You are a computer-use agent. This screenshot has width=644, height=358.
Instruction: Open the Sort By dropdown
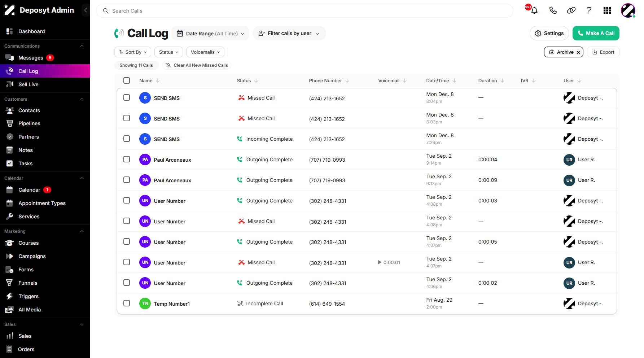coord(133,52)
